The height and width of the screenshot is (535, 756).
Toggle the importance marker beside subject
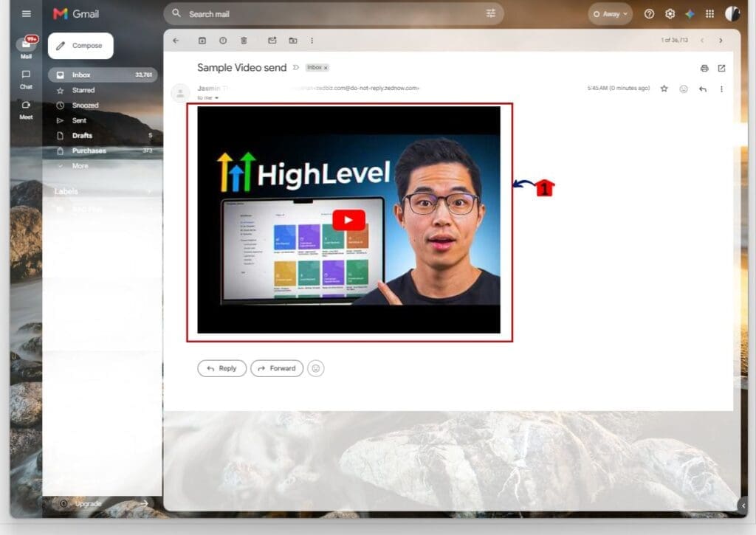click(x=296, y=67)
